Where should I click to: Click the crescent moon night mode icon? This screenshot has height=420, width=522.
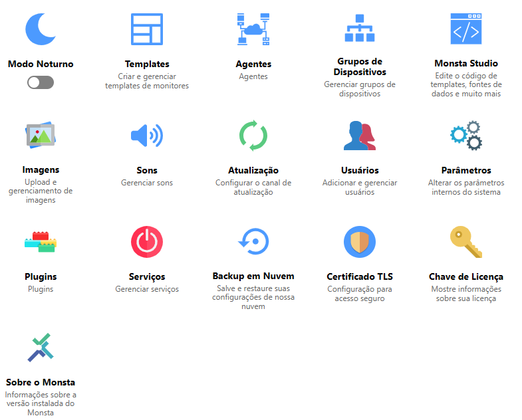point(41,29)
